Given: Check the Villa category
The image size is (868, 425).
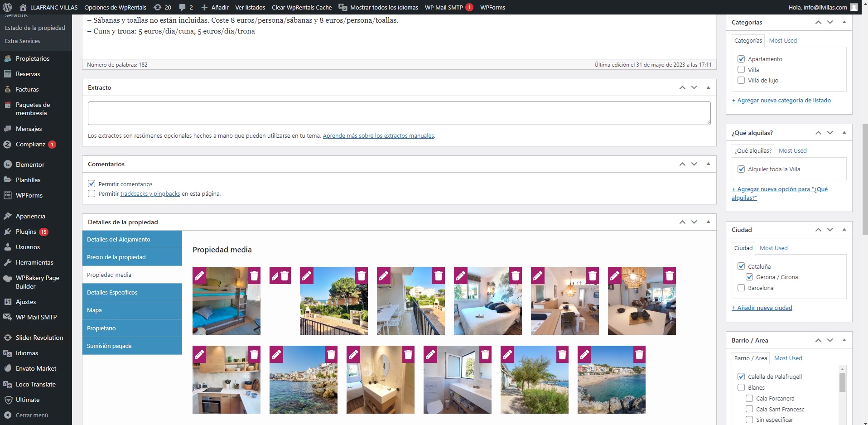Looking at the screenshot, I should [x=741, y=70].
